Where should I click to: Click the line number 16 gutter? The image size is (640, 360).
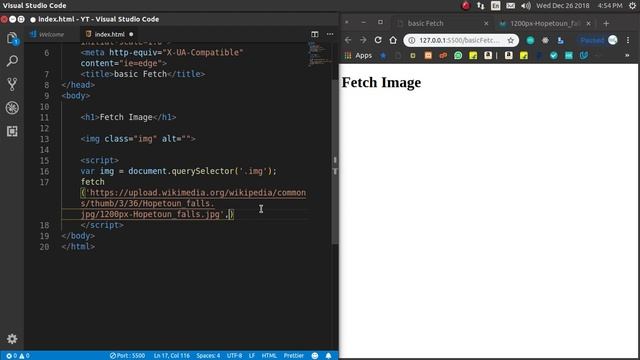coord(45,171)
